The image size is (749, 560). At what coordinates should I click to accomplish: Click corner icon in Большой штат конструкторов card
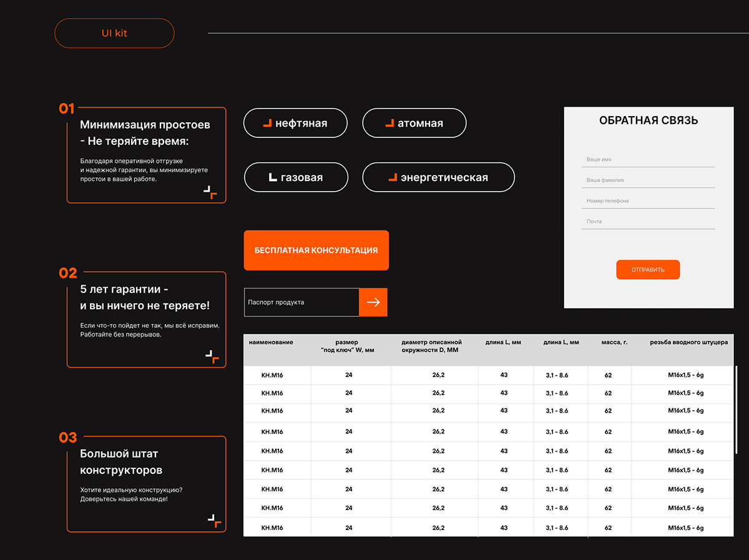coord(214,521)
